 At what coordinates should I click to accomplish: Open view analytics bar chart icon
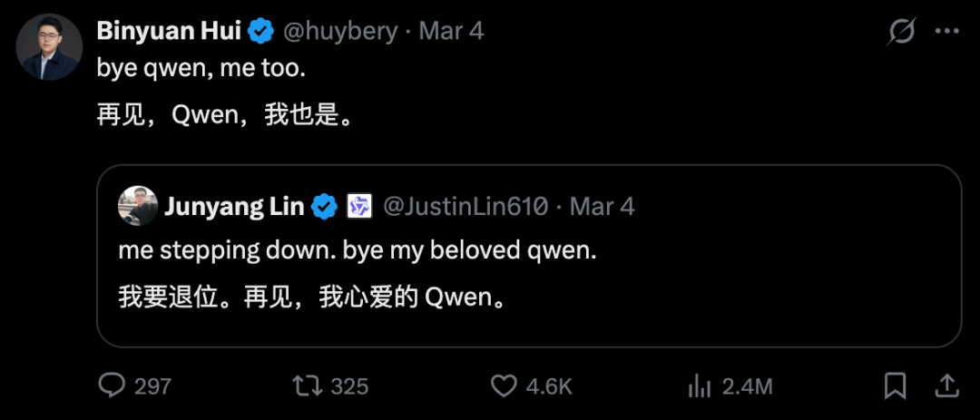pos(700,386)
